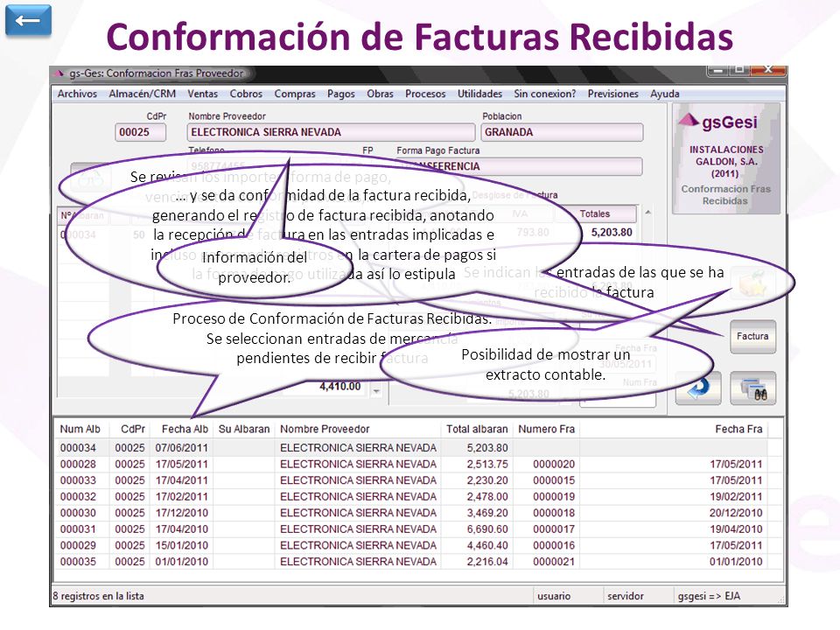
Task: Open the Utilidades menu
Action: tap(479, 94)
